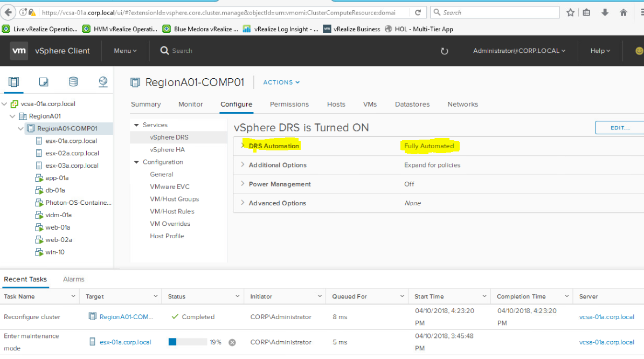Open the Task Name column filter dropdown
644x359 pixels.
click(x=73, y=296)
